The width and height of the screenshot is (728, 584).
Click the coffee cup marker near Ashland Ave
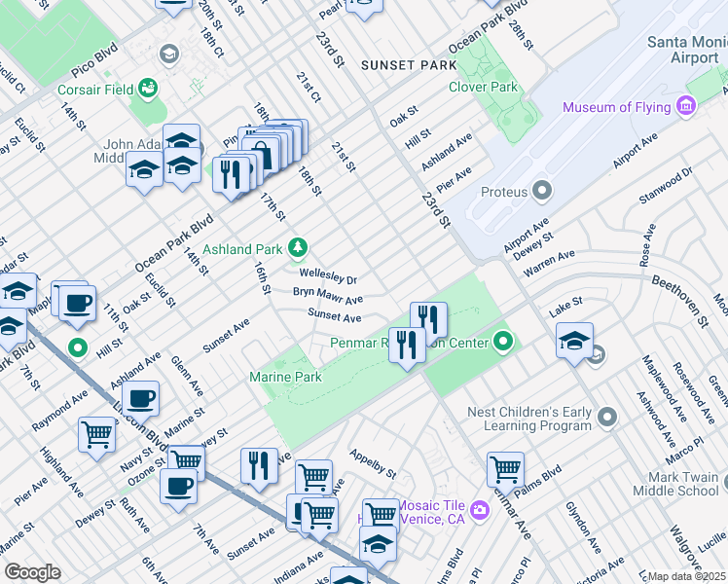[x=141, y=399]
